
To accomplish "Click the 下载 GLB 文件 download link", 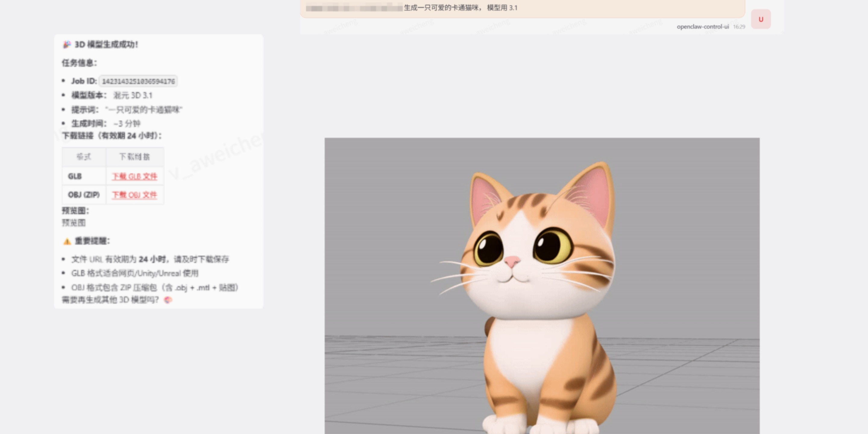I will point(134,176).
